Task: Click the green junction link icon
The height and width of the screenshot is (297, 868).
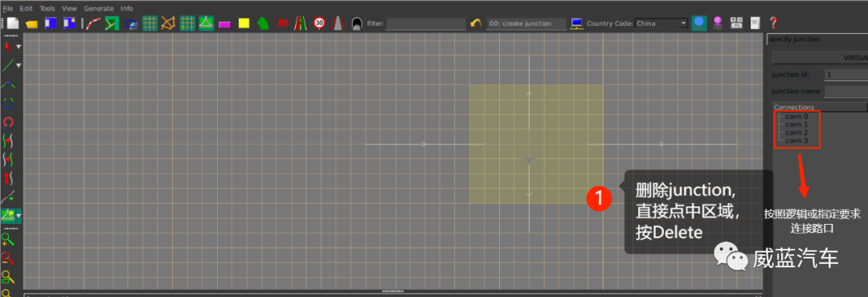Action: 112,23
